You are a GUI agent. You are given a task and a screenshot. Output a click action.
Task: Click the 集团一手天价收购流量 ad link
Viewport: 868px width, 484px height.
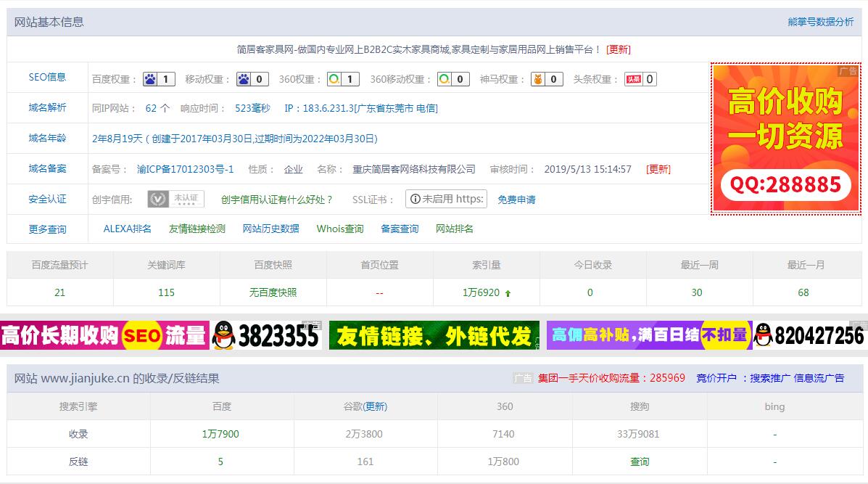pos(611,377)
